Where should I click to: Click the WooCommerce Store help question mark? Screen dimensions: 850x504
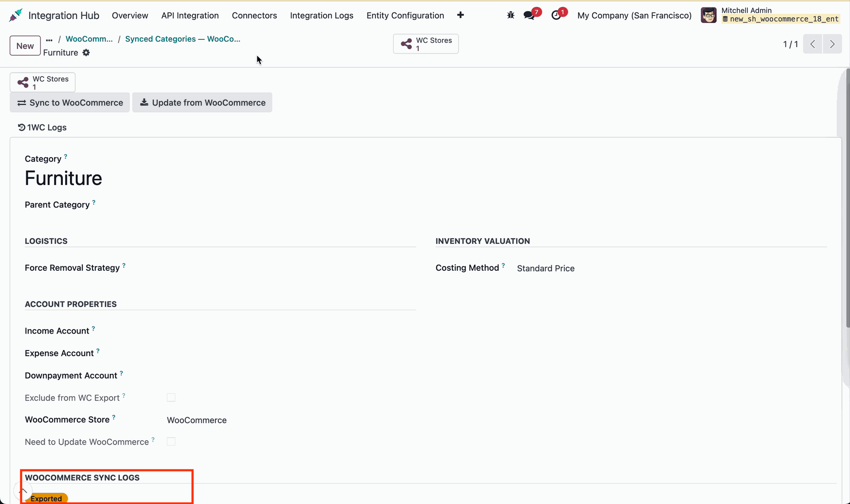point(114,417)
